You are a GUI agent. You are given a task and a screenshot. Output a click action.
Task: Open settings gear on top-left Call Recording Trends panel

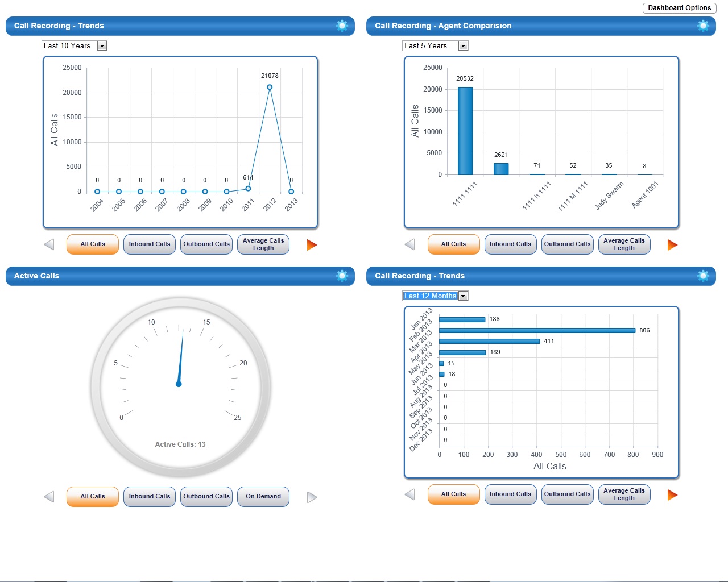[x=342, y=26]
